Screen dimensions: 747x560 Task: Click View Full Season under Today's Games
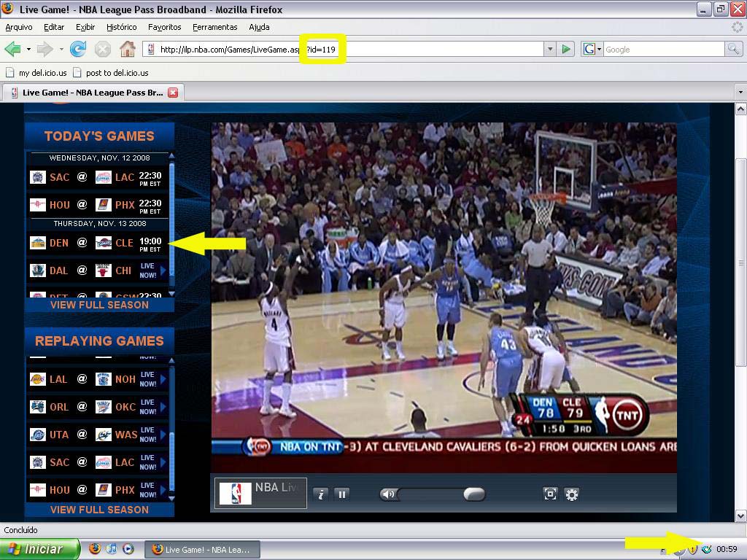pos(99,305)
